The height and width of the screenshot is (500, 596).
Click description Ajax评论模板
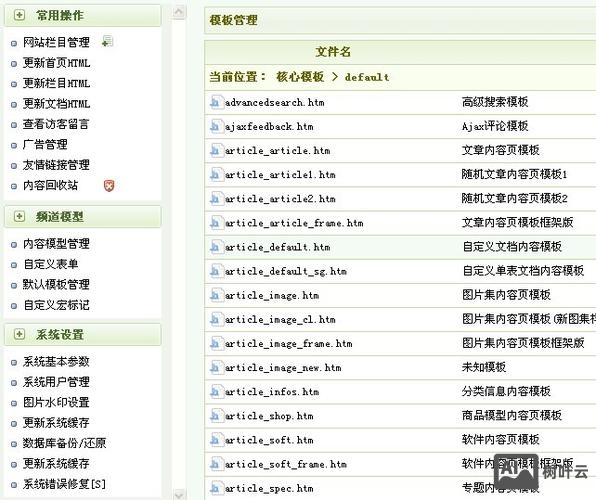[x=495, y=126]
